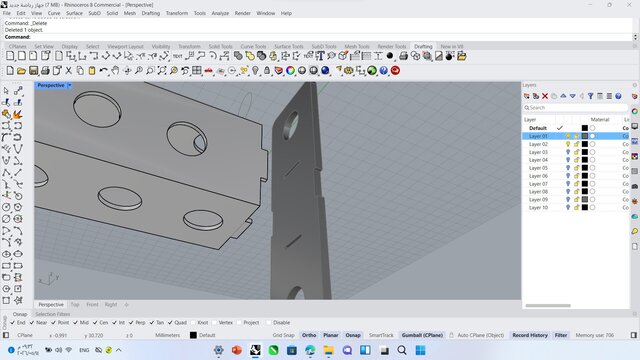Click the Layers panel horizontal scrollbar
The width and height of the screenshot is (640, 360).
point(548,305)
